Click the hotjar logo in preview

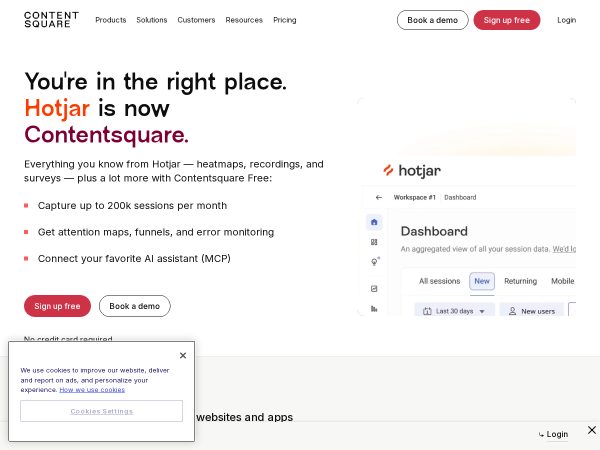(x=412, y=170)
